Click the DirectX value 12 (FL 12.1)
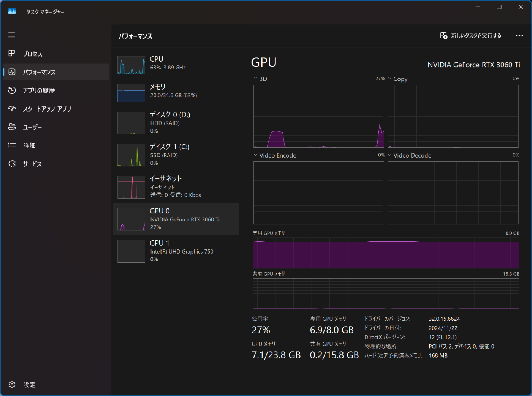 [x=443, y=337]
